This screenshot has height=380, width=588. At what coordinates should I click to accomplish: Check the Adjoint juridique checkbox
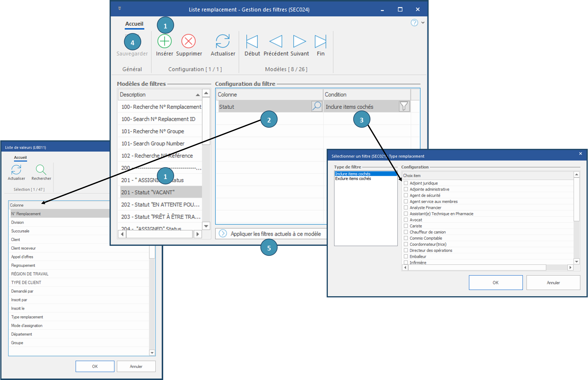406,183
